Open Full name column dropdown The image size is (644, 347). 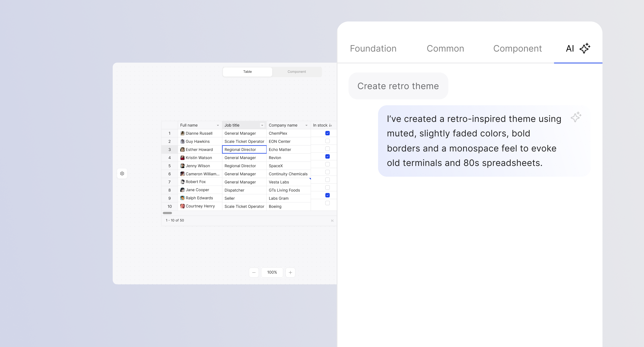218,125
